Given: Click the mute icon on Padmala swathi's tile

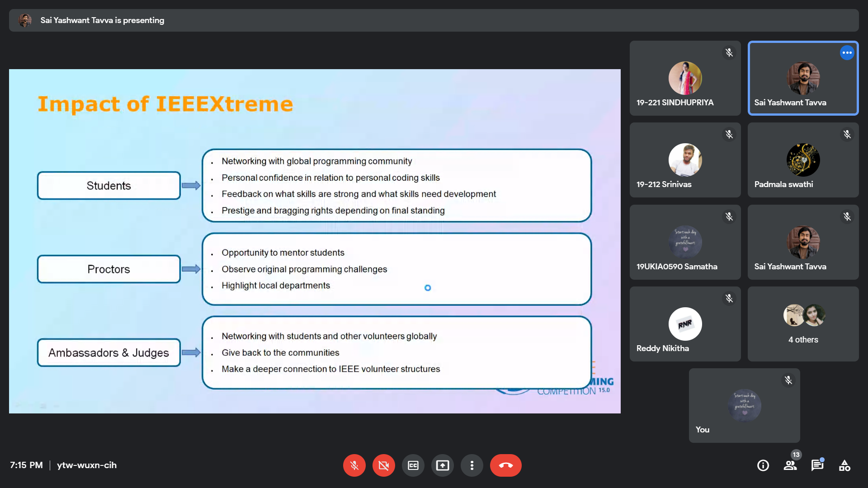Looking at the screenshot, I should click(847, 134).
